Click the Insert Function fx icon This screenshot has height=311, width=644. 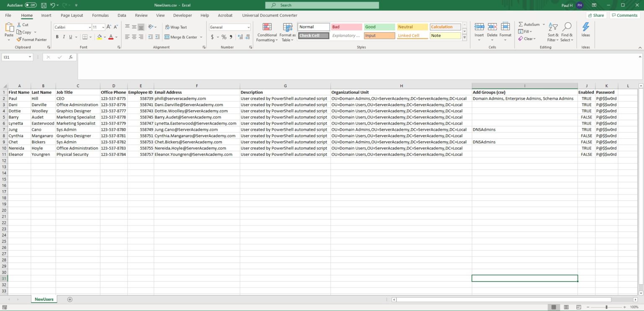71,57
